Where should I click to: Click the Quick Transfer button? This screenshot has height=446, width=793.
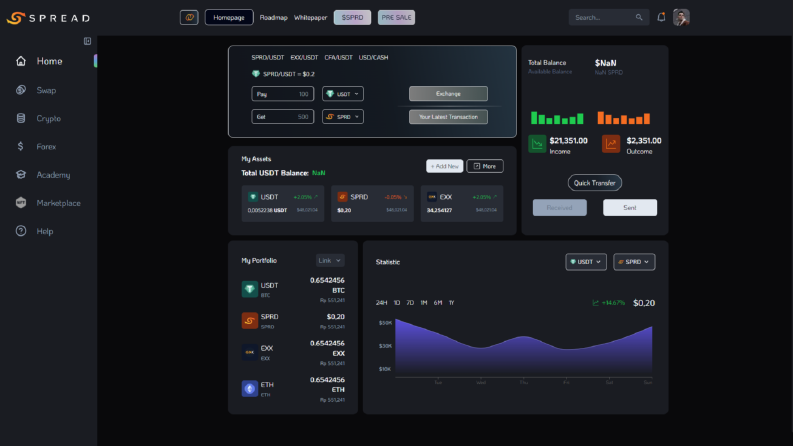tap(595, 183)
